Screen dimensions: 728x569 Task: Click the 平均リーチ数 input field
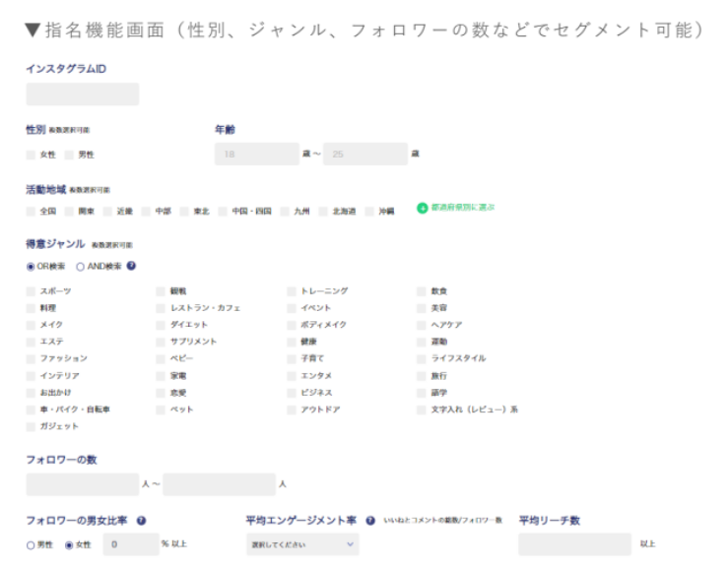click(574, 544)
